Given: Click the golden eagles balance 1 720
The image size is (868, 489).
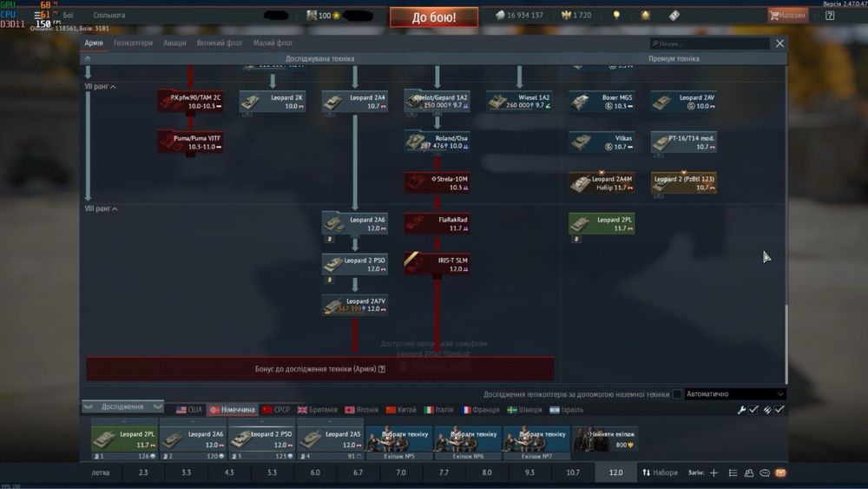Looking at the screenshot, I should 576,16.
